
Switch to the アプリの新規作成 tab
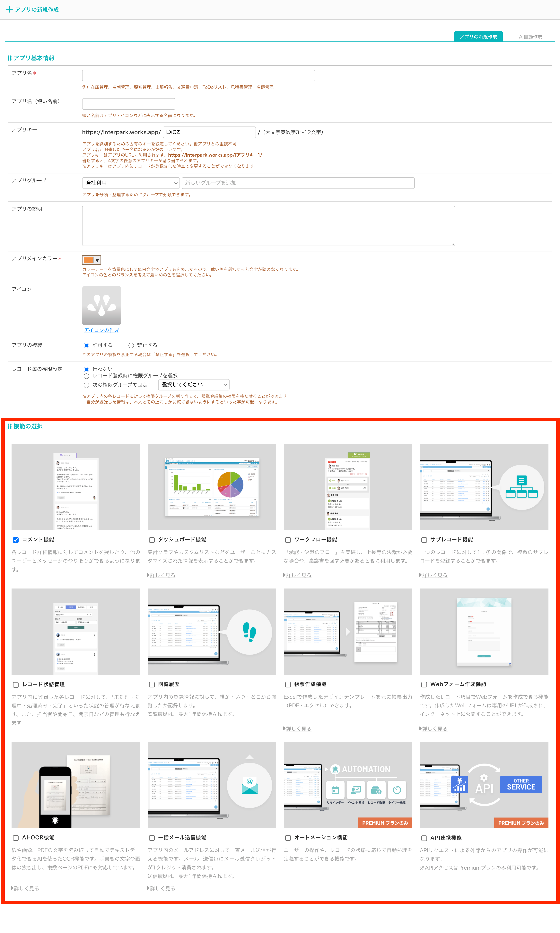tap(478, 37)
